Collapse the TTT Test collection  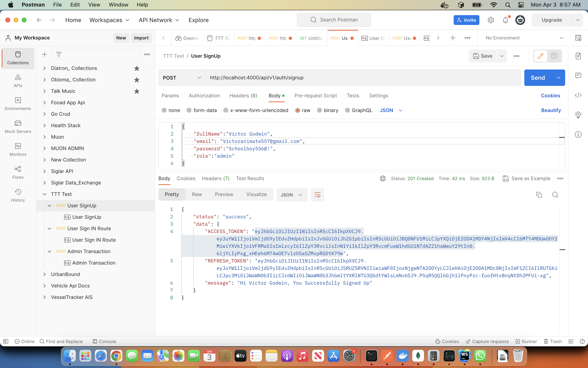45,194
